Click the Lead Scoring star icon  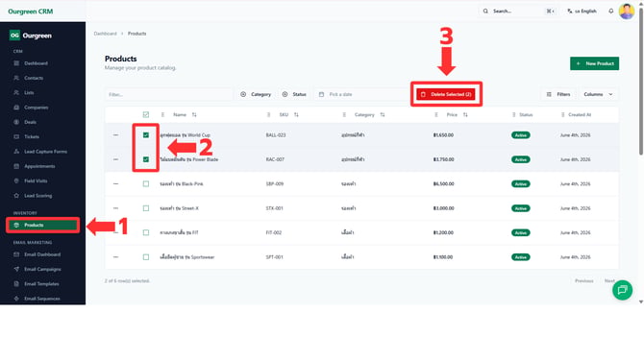click(16, 196)
